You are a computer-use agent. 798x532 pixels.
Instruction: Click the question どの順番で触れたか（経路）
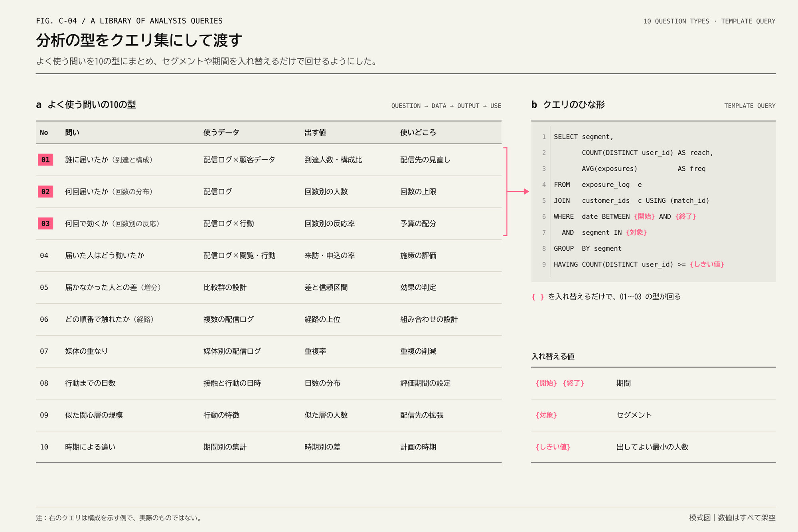(x=109, y=319)
